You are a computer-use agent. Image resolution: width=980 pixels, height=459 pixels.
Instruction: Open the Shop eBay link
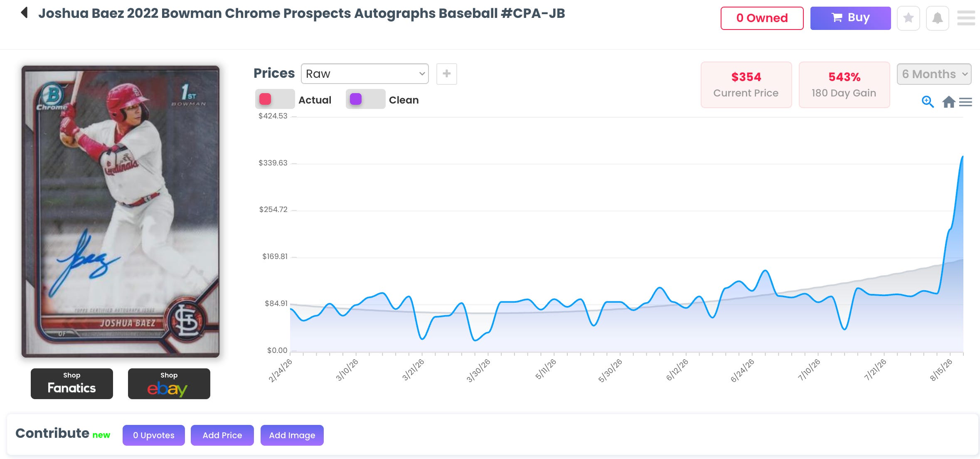pyautogui.click(x=169, y=384)
